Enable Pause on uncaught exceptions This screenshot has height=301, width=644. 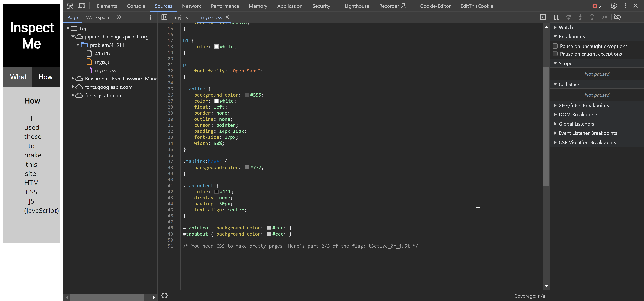(x=555, y=46)
